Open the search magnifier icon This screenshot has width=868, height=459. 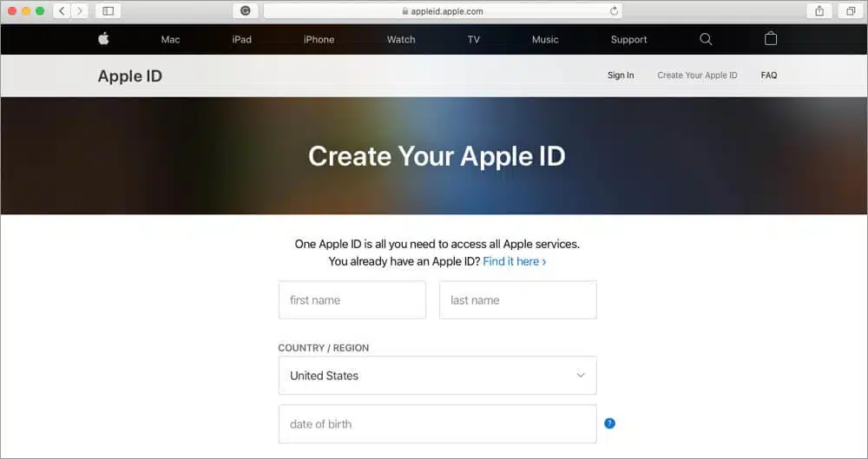pyautogui.click(x=705, y=39)
